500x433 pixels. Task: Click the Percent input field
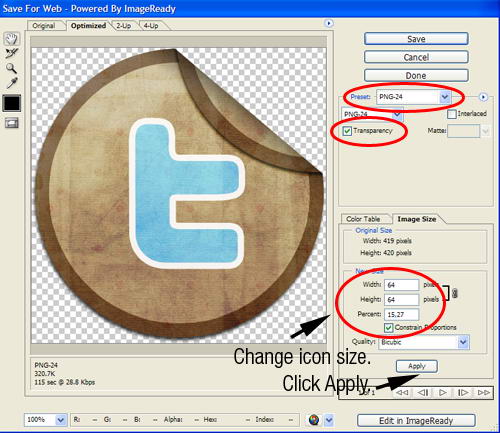click(x=401, y=314)
